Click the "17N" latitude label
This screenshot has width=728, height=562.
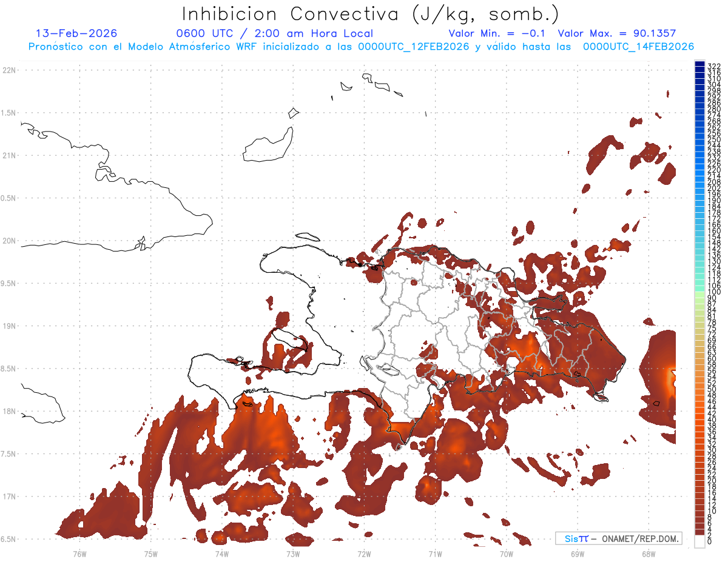pos(8,497)
